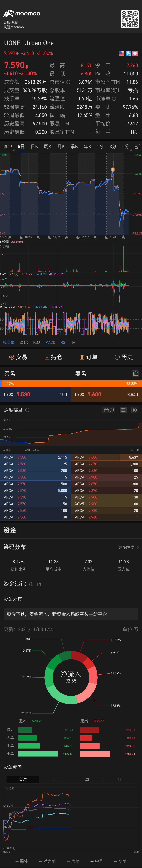Tap the 平均成本 value 11.38
The image size is (142, 868).
tap(53, 562)
